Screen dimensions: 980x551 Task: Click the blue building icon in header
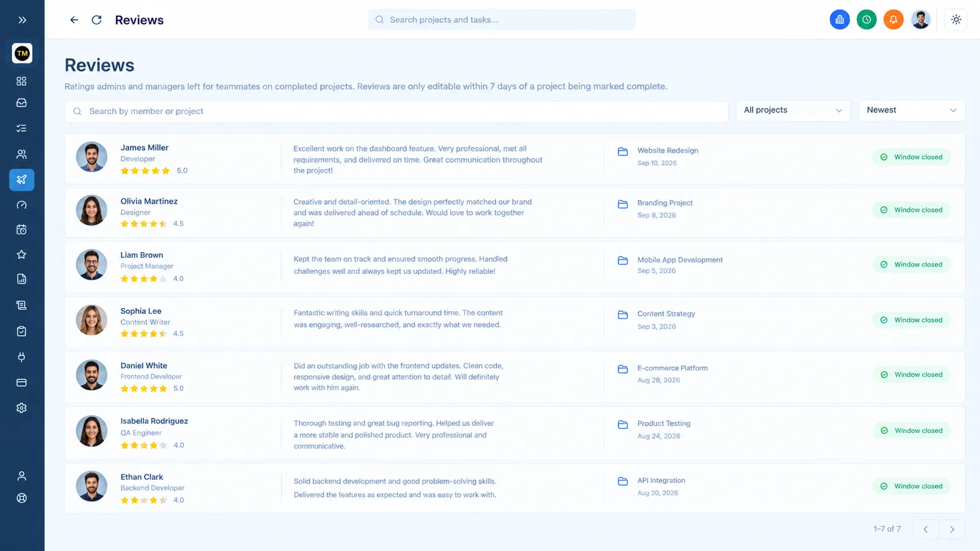tap(840, 20)
